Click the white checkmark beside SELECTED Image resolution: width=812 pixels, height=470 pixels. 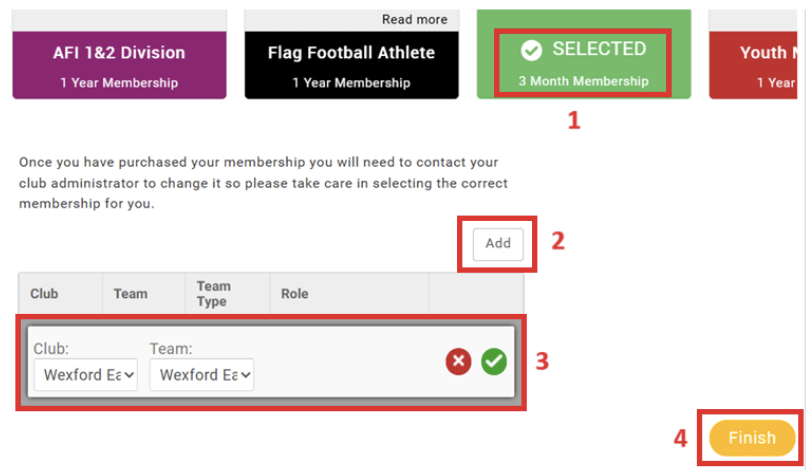(532, 50)
